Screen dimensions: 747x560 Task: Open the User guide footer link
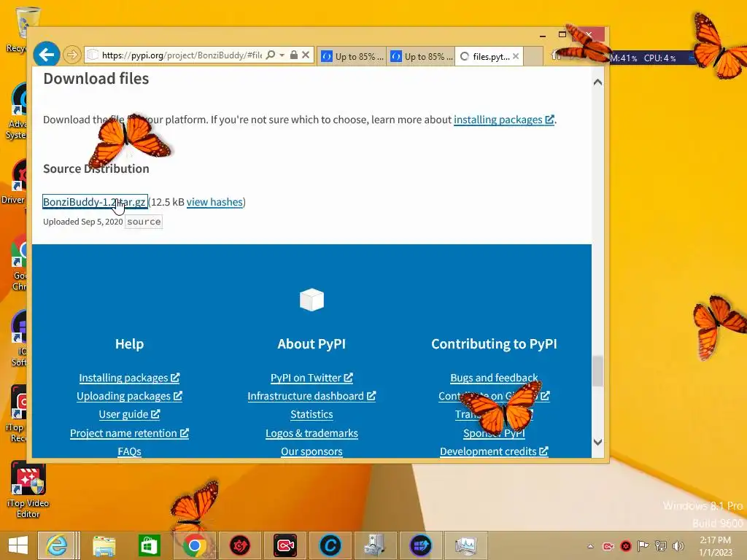coord(129,414)
